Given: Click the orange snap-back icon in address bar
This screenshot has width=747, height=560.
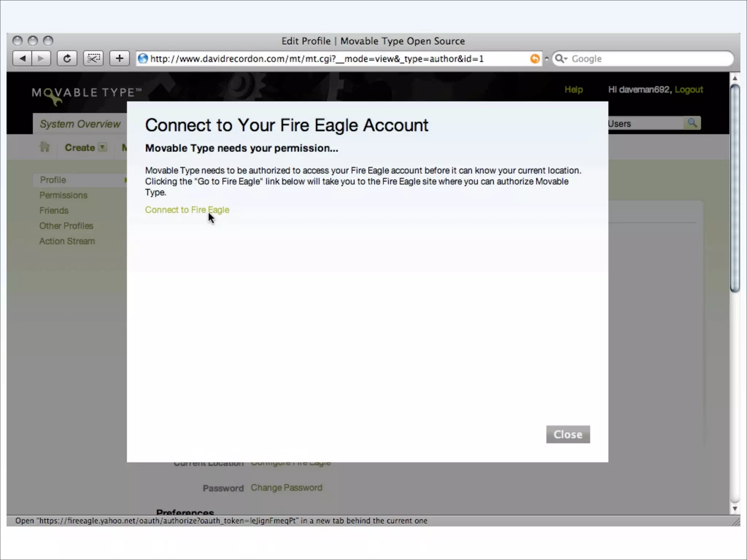Looking at the screenshot, I should coord(535,59).
